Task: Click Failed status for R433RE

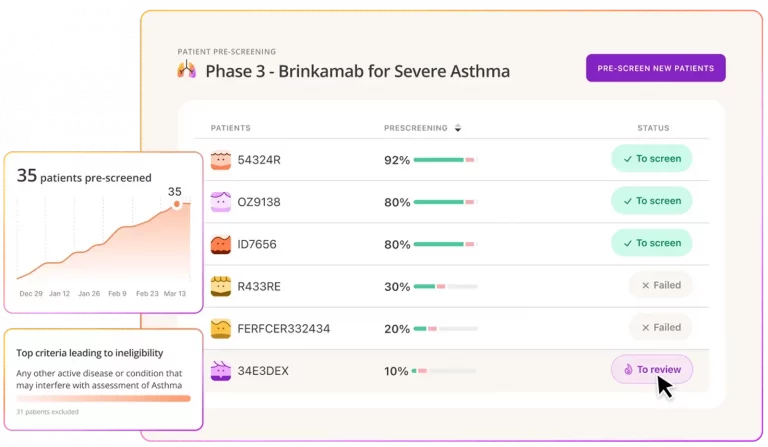Action: coord(660,285)
